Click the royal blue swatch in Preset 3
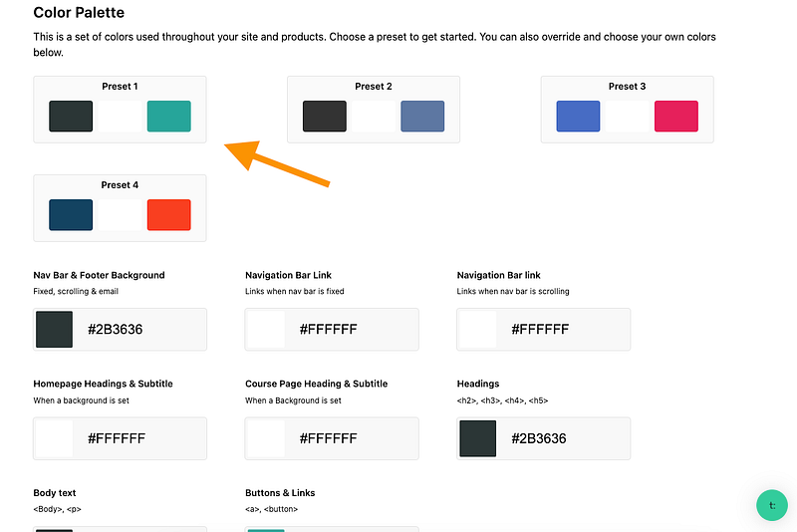Image resolution: width=797 pixels, height=532 pixels. (578, 117)
